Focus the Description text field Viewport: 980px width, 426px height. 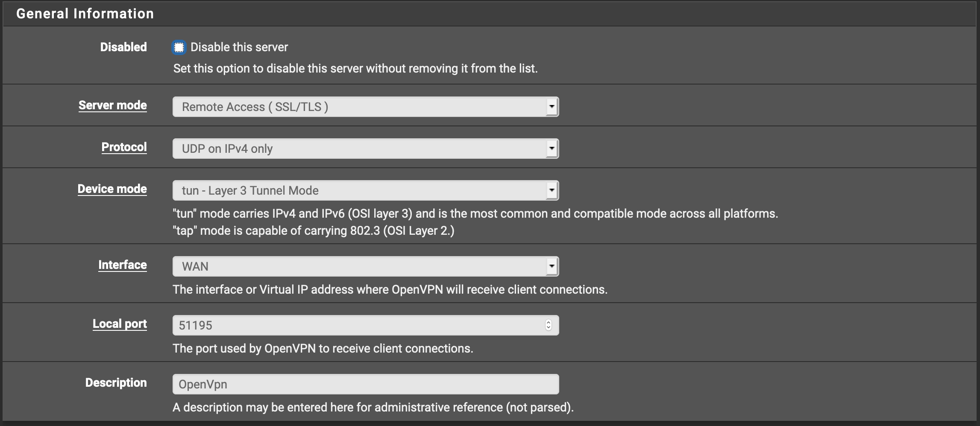tap(365, 384)
